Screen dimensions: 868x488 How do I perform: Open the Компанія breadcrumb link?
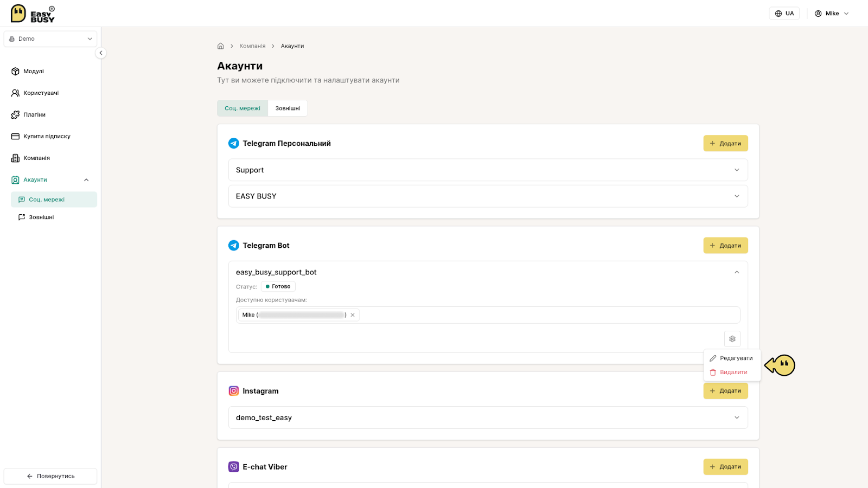(x=252, y=46)
